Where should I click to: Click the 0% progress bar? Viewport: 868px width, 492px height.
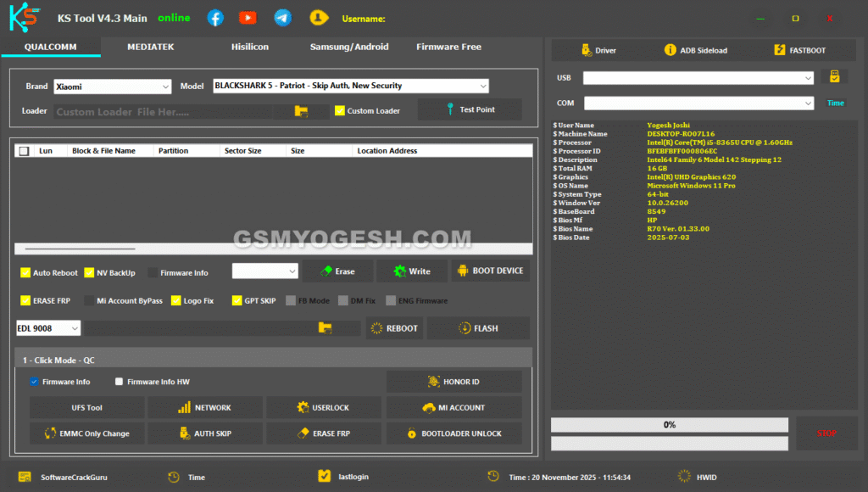click(x=669, y=424)
